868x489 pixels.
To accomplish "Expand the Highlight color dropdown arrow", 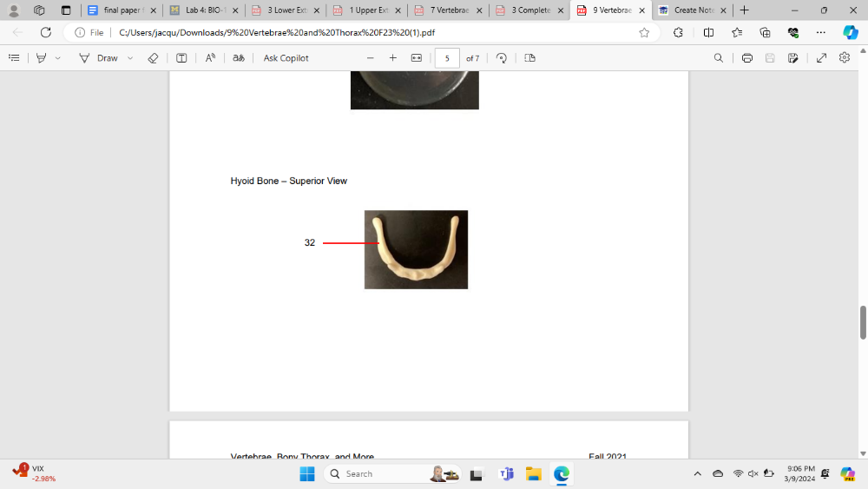I will pos(58,58).
